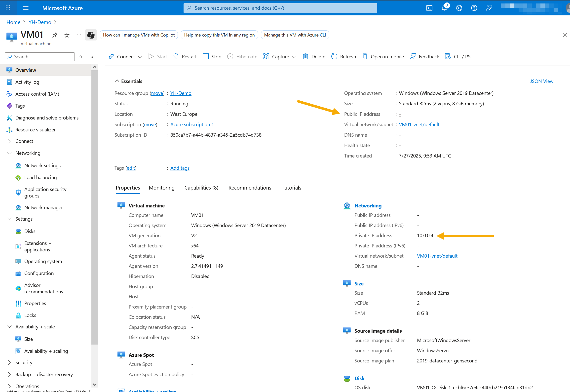Open the Recommendations tab
Viewport: 570px width, 392px height.
pos(250,188)
